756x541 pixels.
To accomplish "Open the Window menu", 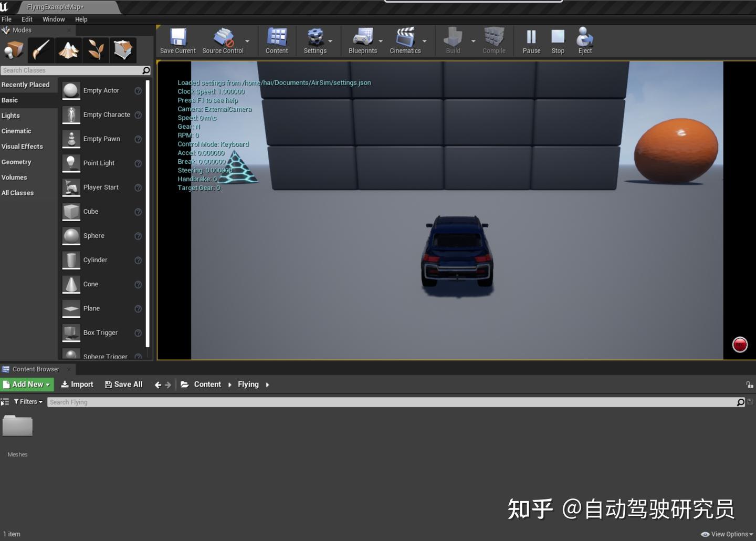I will coord(54,19).
